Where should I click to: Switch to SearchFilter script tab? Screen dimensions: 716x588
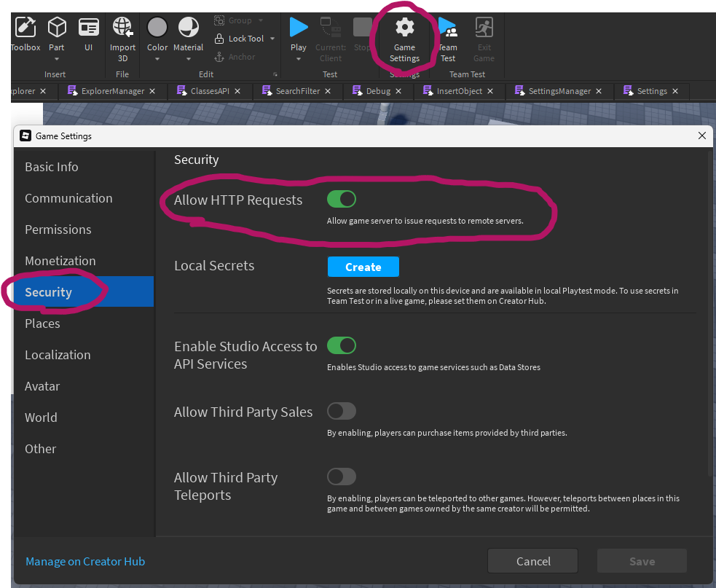tap(298, 91)
